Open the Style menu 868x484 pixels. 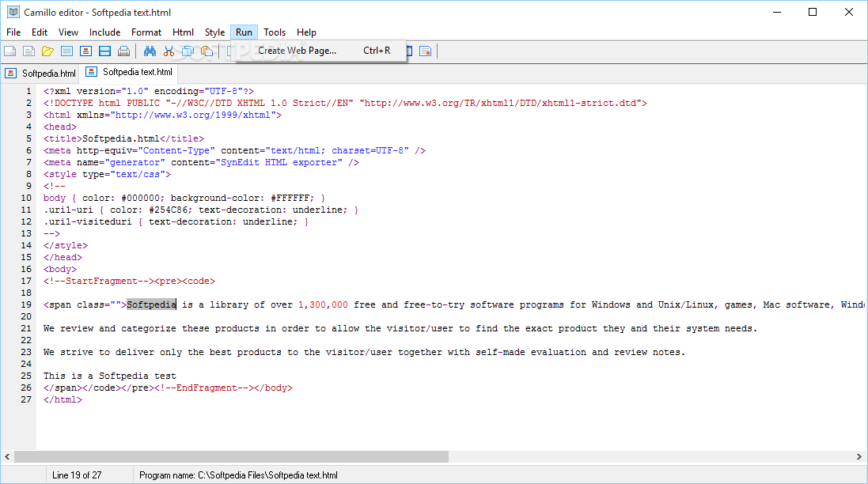click(x=214, y=32)
